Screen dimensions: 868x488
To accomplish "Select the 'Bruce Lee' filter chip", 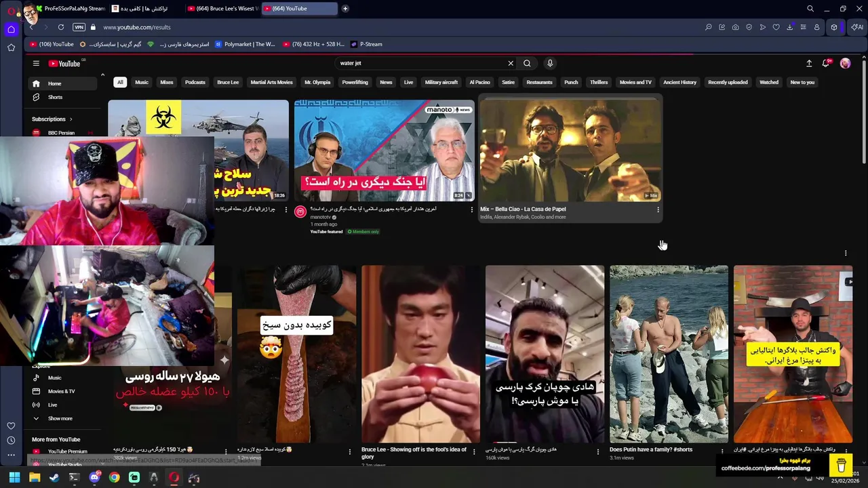I will (x=228, y=82).
